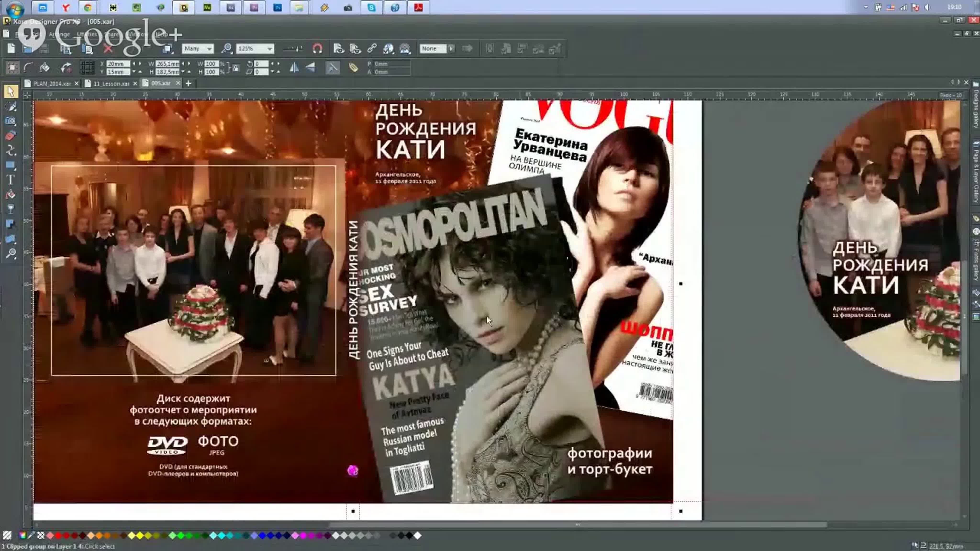The height and width of the screenshot is (551, 980).
Task: Pick the white colour swatch
Action: click(417, 535)
